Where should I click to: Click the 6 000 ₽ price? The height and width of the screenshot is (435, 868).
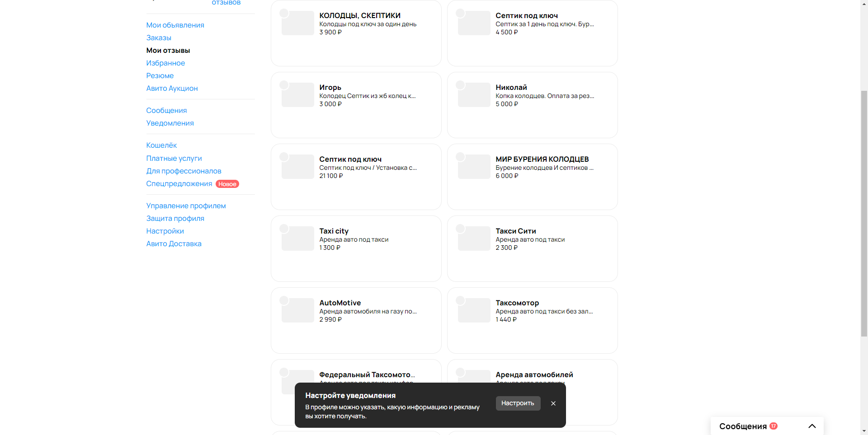(507, 176)
